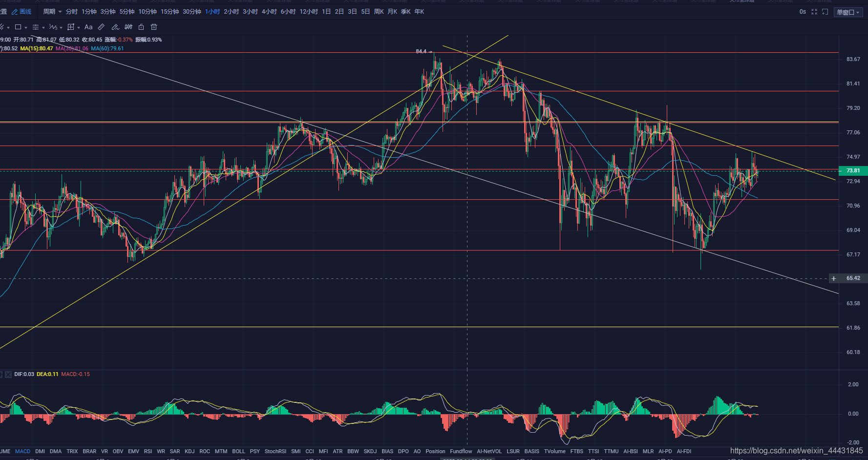Click the MACD:-0.15 readout
This screenshot has width=868, height=460.
(75, 375)
